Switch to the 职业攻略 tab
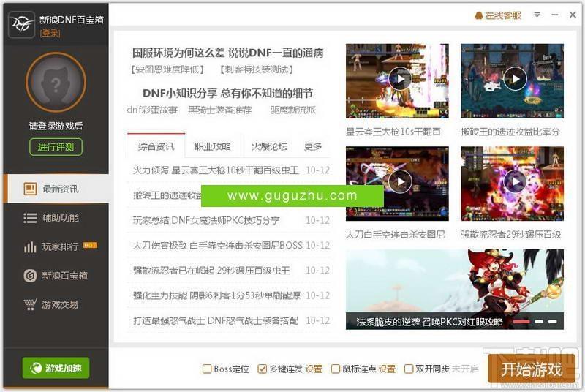This screenshot has height=392, width=585. [213, 146]
